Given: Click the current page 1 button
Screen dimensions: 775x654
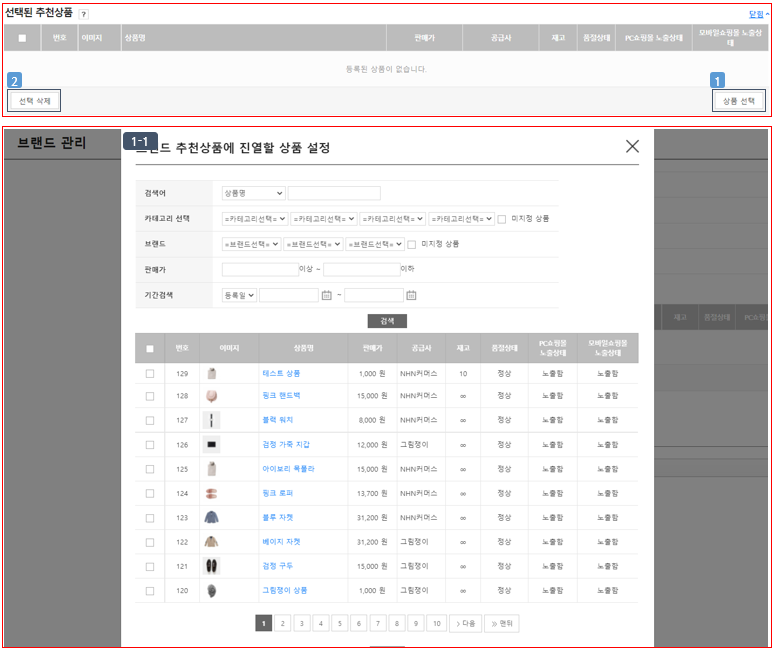Looking at the screenshot, I should pos(263,624).
